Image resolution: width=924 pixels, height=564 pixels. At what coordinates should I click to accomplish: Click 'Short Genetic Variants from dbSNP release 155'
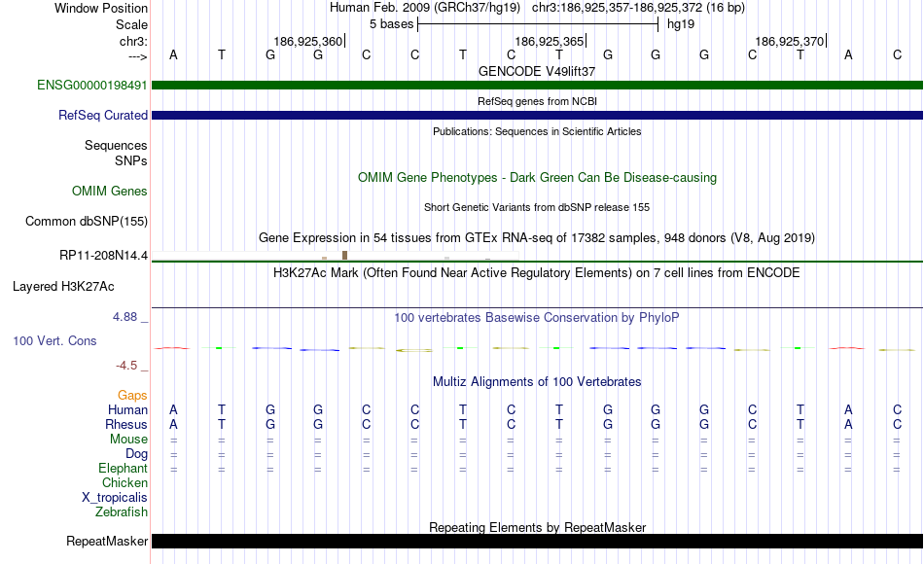click(x=537, y=207)
